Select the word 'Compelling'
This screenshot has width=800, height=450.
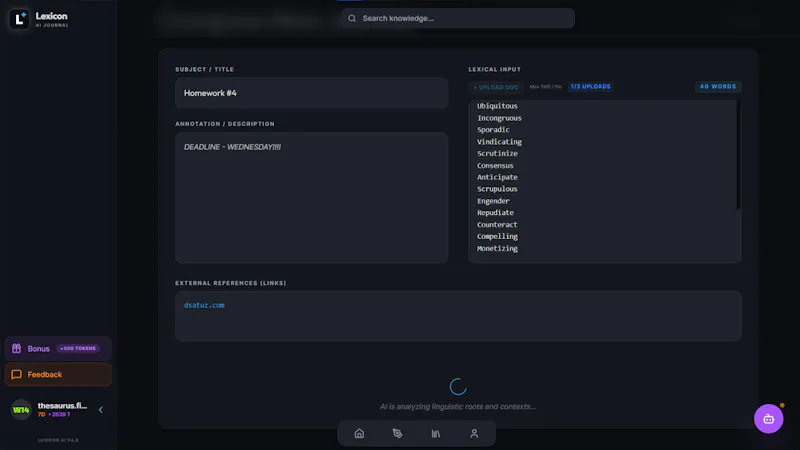(x=497, y=236)
